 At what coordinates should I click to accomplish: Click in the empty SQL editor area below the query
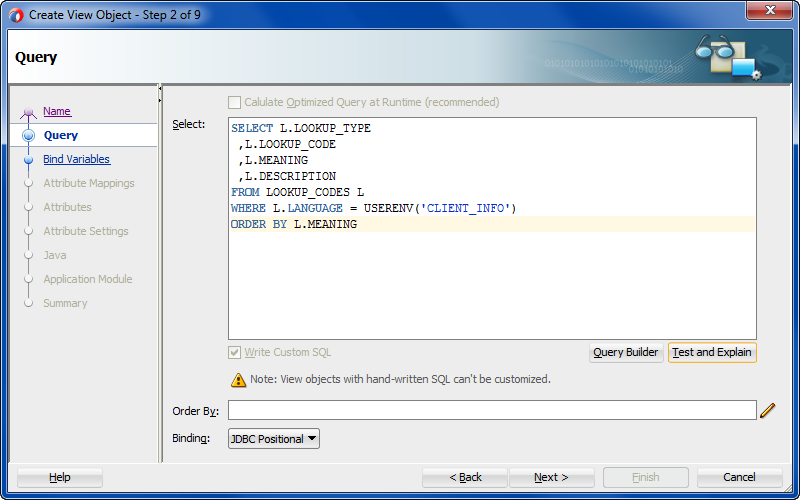(x=492, y=286)
